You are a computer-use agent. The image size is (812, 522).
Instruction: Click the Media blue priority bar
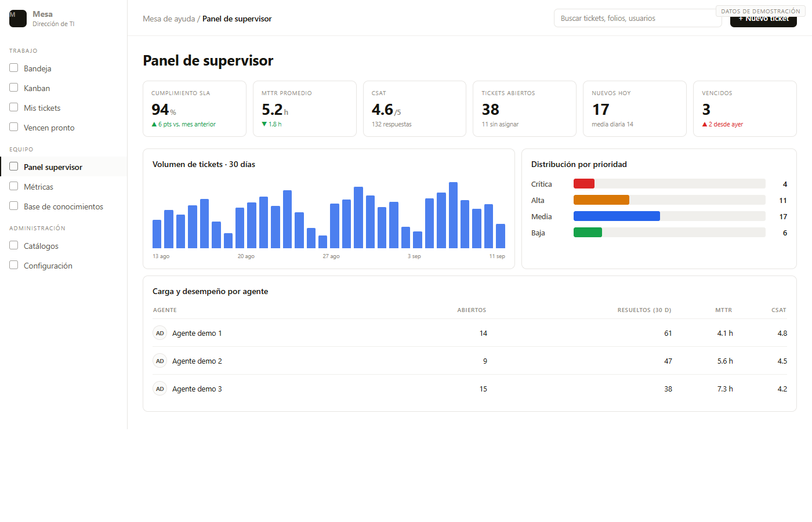click(617, 216)
